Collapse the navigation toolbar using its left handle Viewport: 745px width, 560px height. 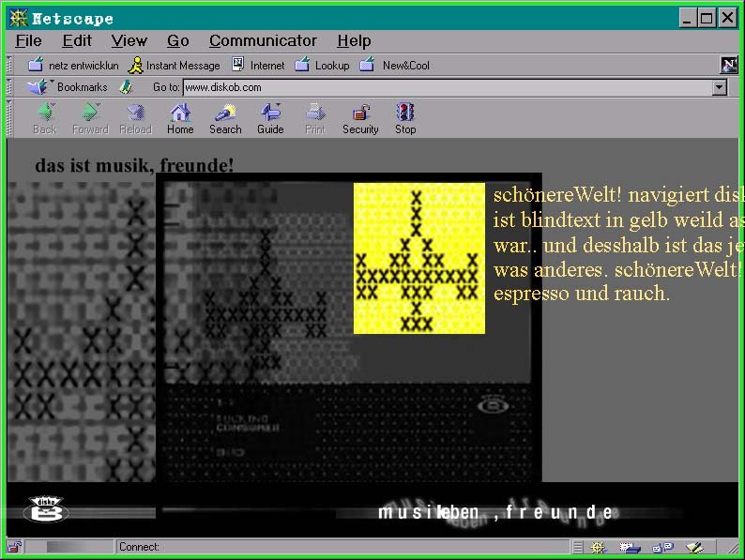(11, 117)
